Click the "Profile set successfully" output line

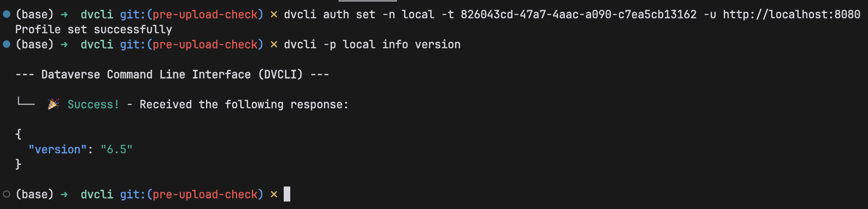click(x=94, y=30)
